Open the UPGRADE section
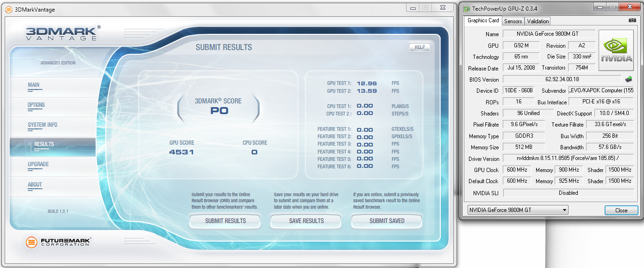Screen dimensions: 644x268 (x=38, y=165)
